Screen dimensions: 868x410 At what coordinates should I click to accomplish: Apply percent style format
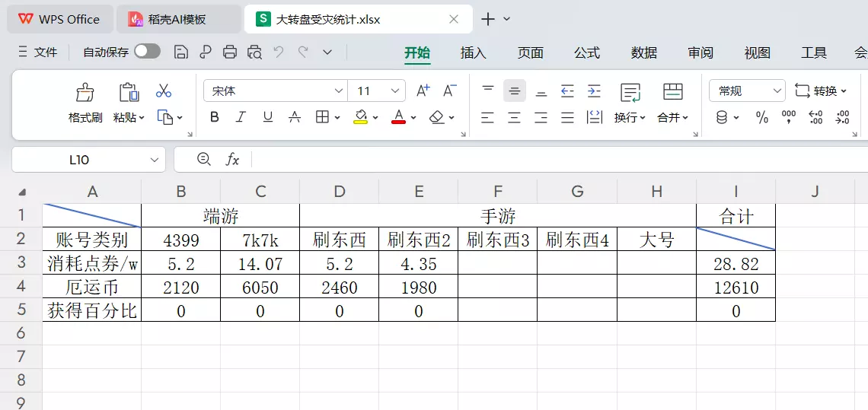point(762,117)
